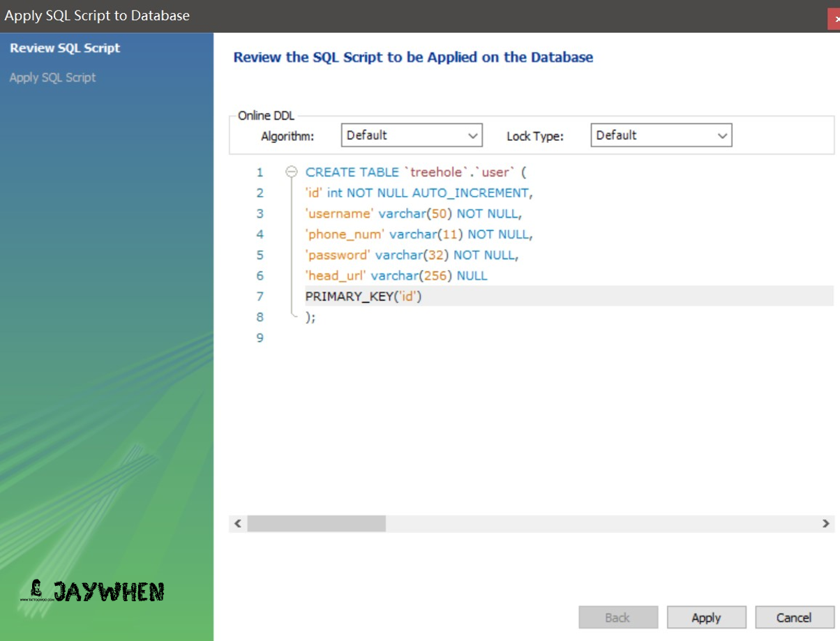The image size is (840, 641).
Task: Click line number 5 in gutter
Action: point(260,255)
